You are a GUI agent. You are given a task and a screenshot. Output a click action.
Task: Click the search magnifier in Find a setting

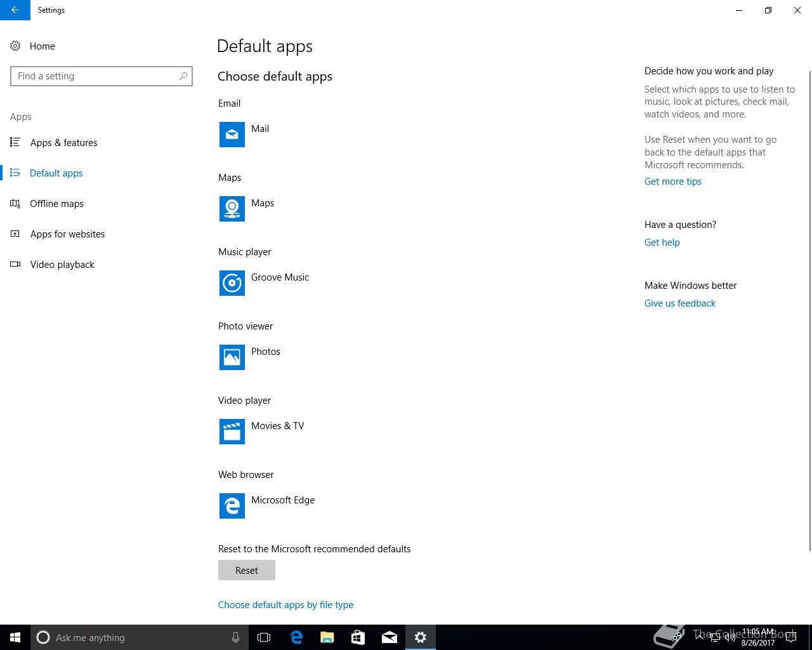point(183,76)
